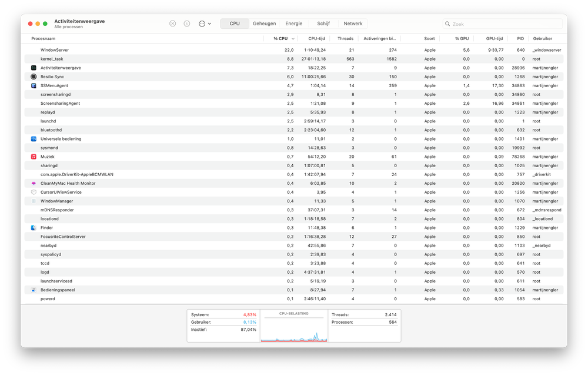
Task: Click the Threads count 2.414
Action: point(390,314)
